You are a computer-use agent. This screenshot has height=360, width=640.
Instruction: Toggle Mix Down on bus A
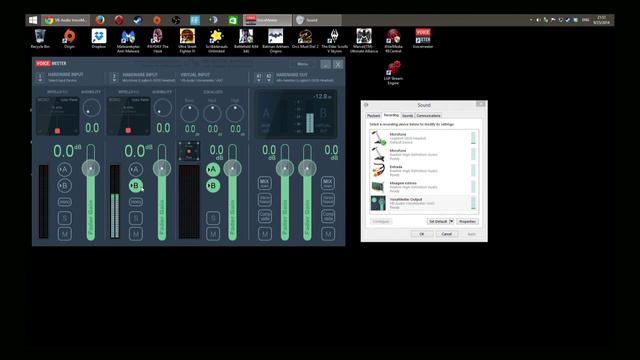tap(264, 183)
